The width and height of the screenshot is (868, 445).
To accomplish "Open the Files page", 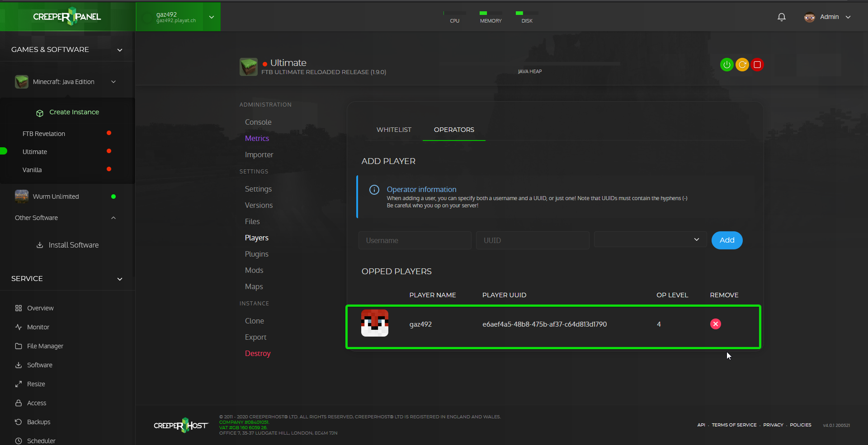I will coord(252,221).
